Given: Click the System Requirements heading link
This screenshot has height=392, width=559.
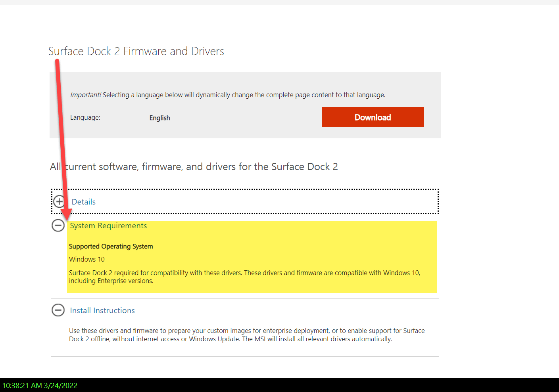Looking at the screenshot, I should (108, 226).
